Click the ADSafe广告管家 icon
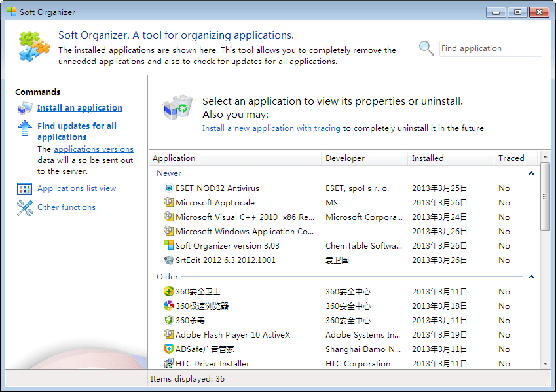Image resolution: width=556 pixels, height=392 pixels. tap(168, 349)
